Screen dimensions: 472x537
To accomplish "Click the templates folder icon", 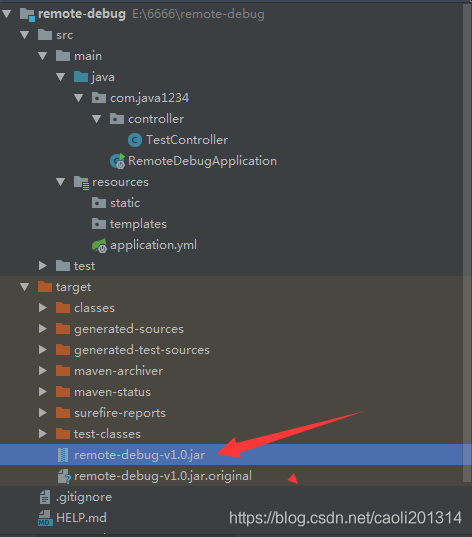I will click(99, 224).
